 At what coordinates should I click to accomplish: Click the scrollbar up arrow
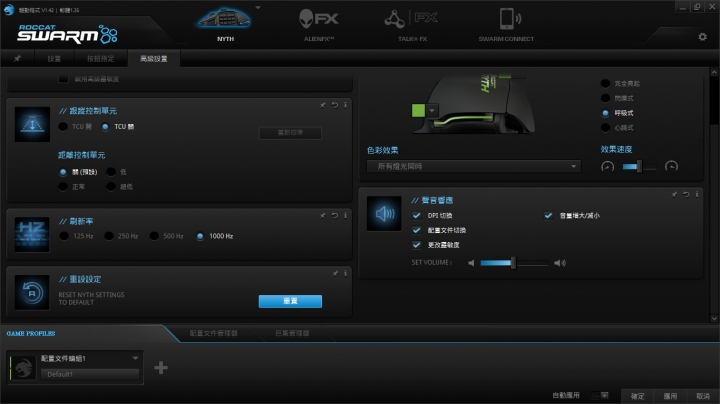coord(714,72)
